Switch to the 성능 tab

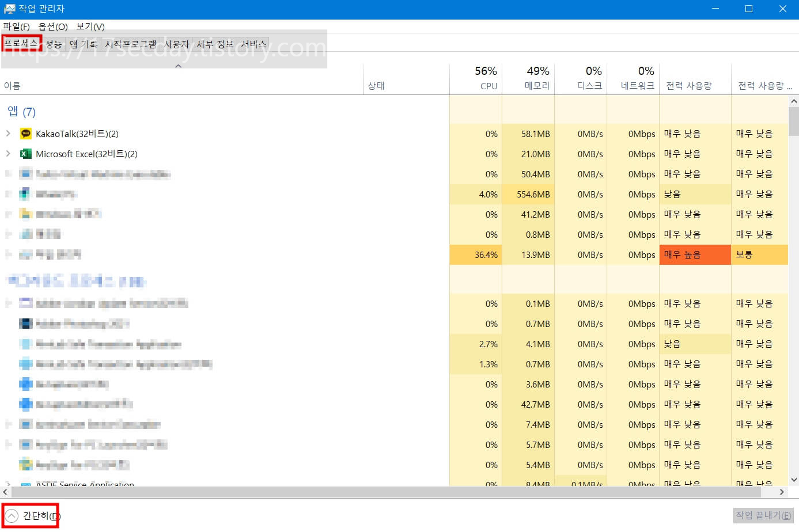point(54,44)
